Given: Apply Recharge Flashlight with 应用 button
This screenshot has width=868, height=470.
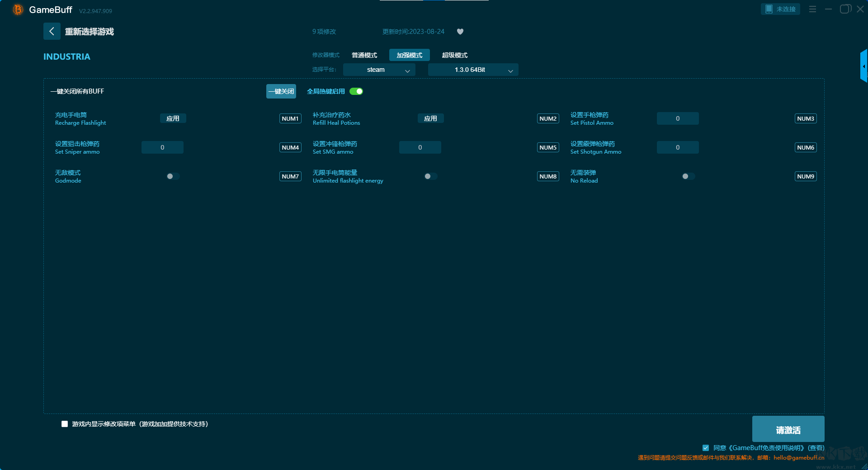Looking at the screenshot, I should 173,118.
